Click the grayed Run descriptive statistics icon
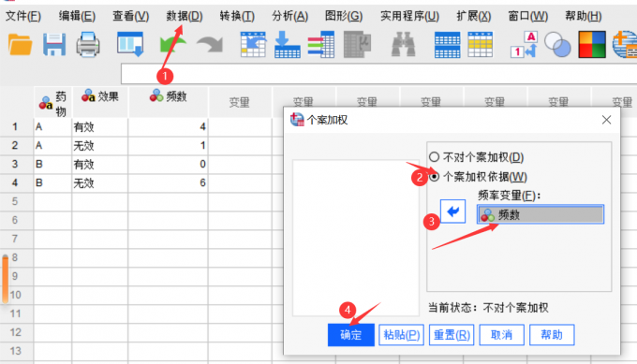 click(357, 45)
